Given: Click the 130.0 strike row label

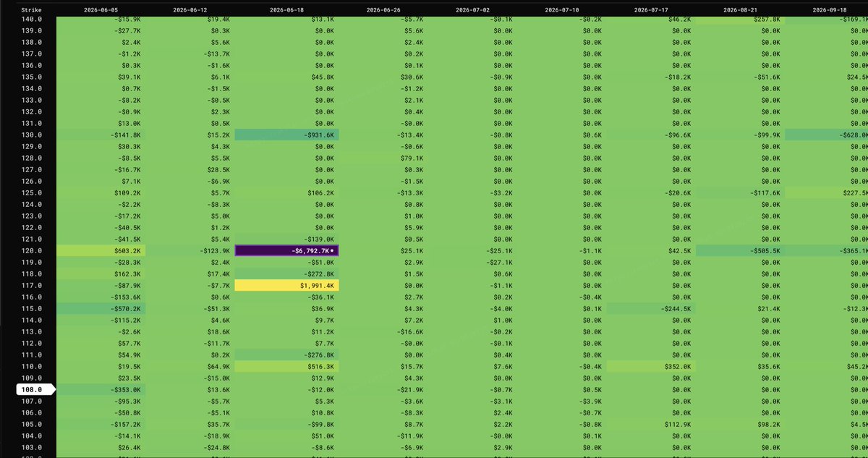Looking at the screenshot, I should [x=32, y=135].
